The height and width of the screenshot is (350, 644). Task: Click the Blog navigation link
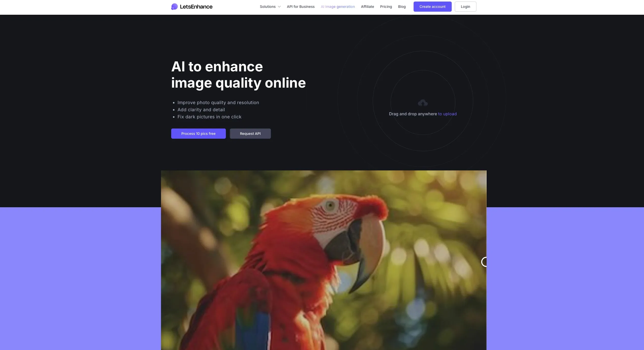coord(401,6)
